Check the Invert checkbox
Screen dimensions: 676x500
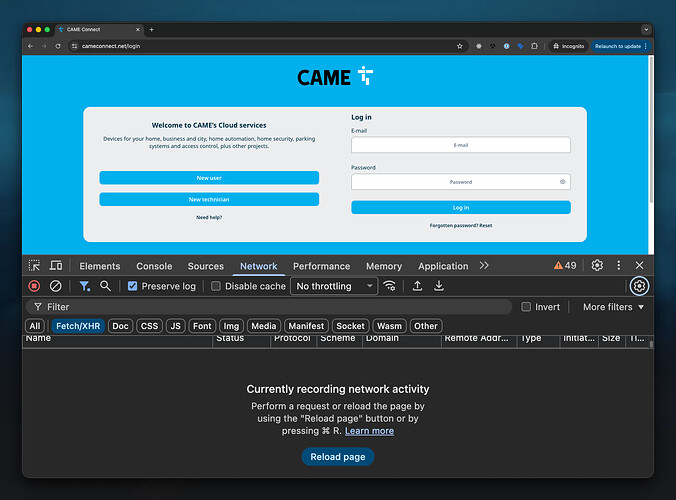[526, 307]
